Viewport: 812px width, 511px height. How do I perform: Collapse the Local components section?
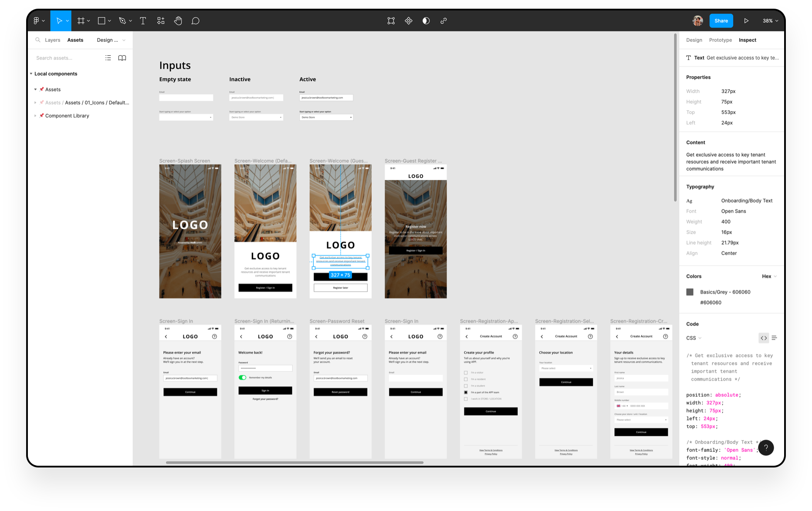click(31, 74)
